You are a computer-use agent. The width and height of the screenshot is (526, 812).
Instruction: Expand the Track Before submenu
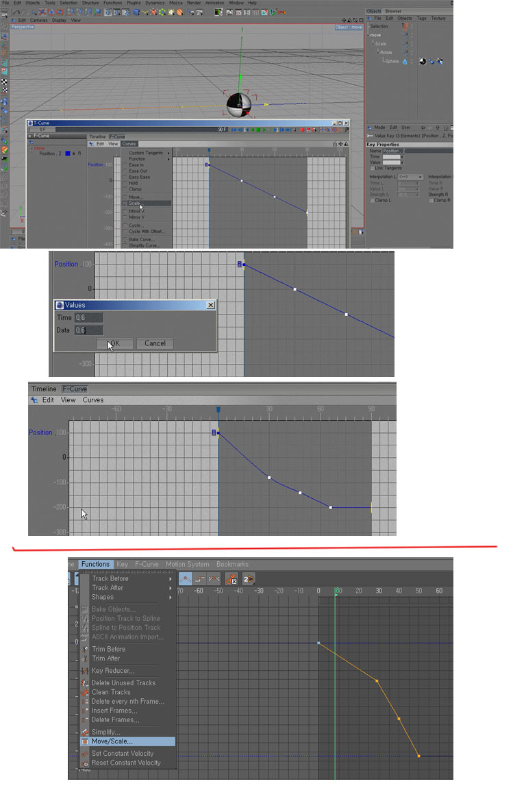171,579
